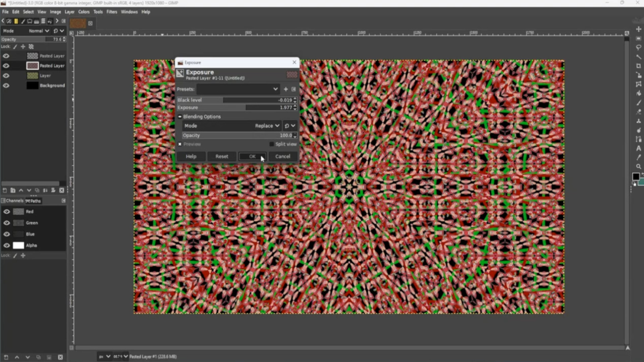This screenshot has height=362, width=644.
Task: Select the Clone stamp tool
Action: (638, 121)
